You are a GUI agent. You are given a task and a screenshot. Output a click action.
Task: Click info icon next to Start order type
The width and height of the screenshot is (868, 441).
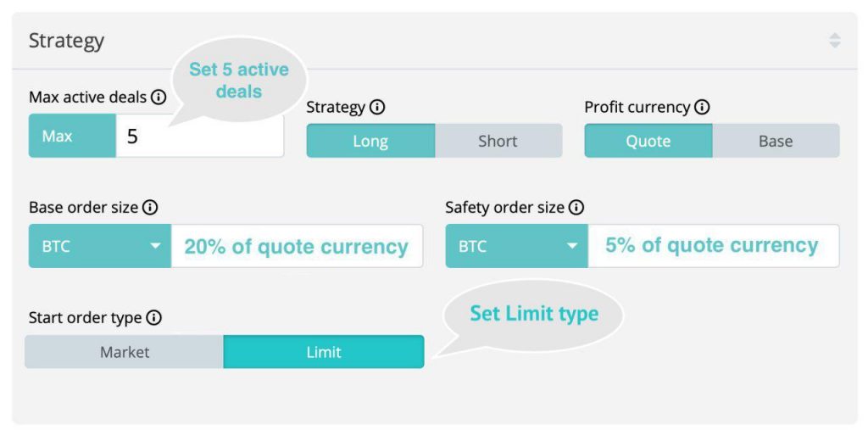coord(153,318)
